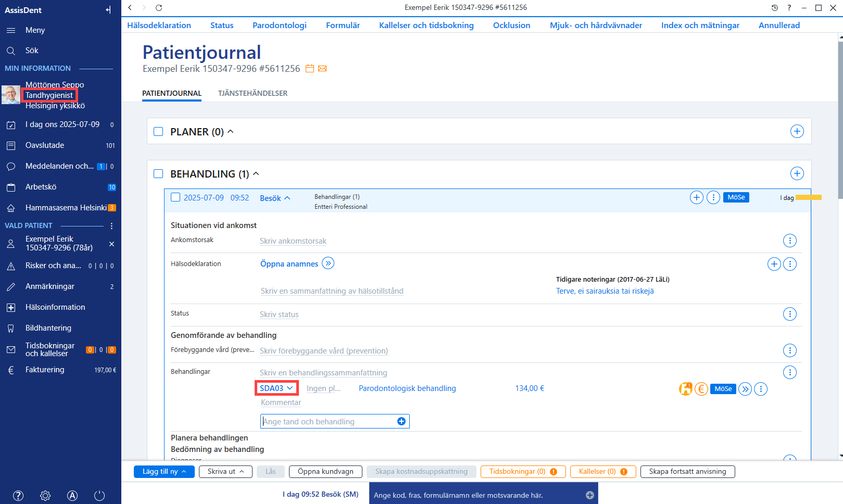
Task: Click the Ange tand och behandling field
Action: pos(335,421)
